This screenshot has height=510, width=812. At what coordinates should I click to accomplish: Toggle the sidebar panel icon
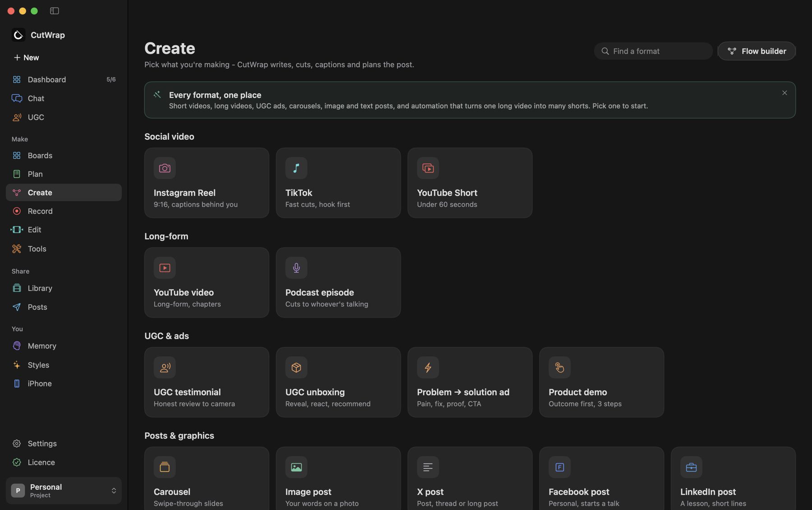pos(54,11)
